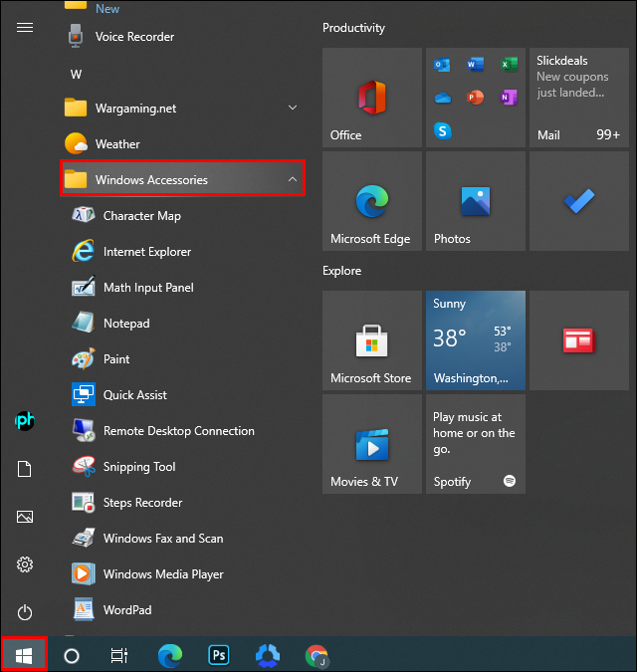This screenshot has height=672, width=637.
Task: Open the Washington weather live tile
Action: 476,340
